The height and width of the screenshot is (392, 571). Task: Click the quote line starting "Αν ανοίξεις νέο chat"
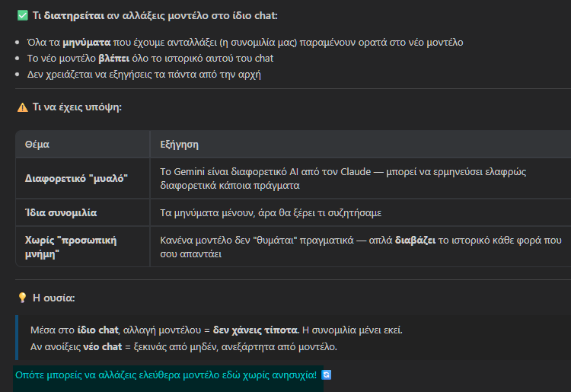coord(183,347)
